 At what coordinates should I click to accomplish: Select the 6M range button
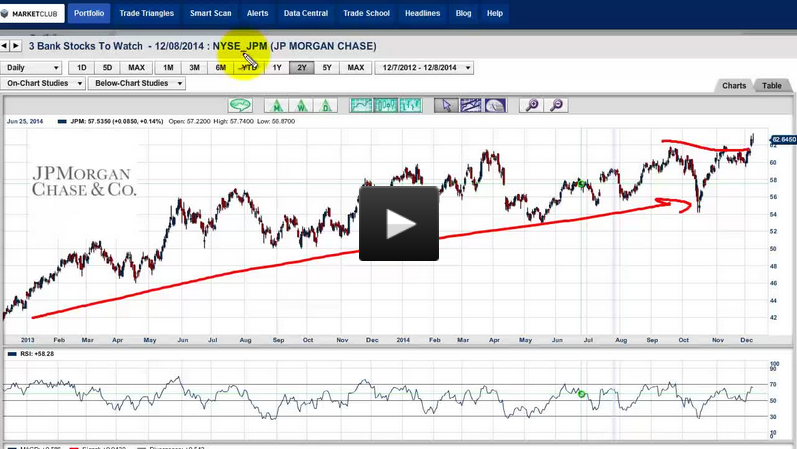tap(221, 68)
